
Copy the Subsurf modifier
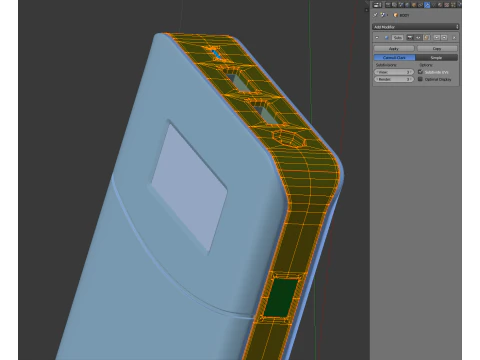click(x=437, y=49)
